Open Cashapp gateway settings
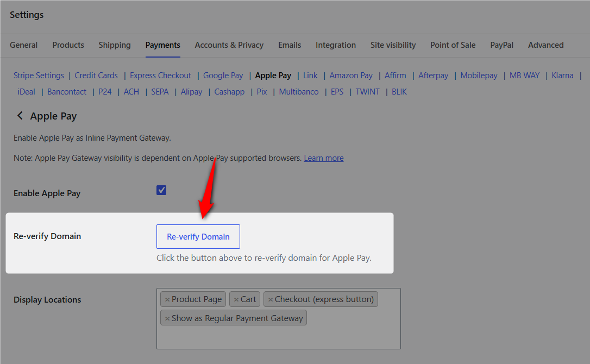Viewport: 590px width, 364px height. 229,92
